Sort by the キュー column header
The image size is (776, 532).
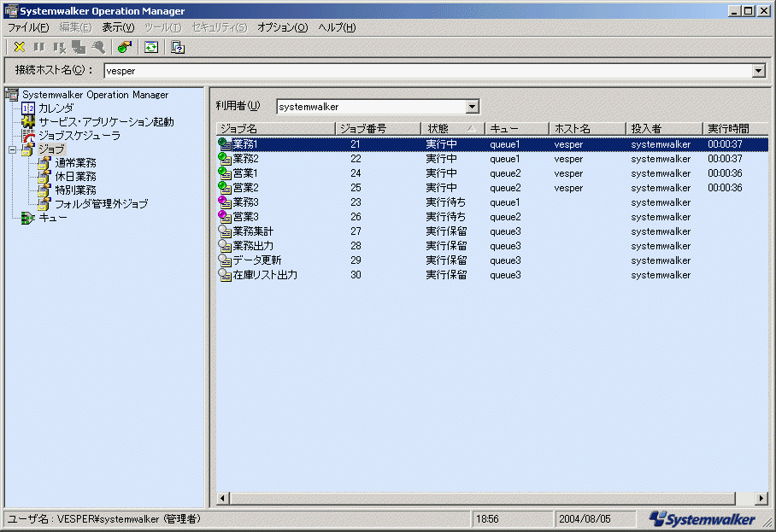coord(517,129)
